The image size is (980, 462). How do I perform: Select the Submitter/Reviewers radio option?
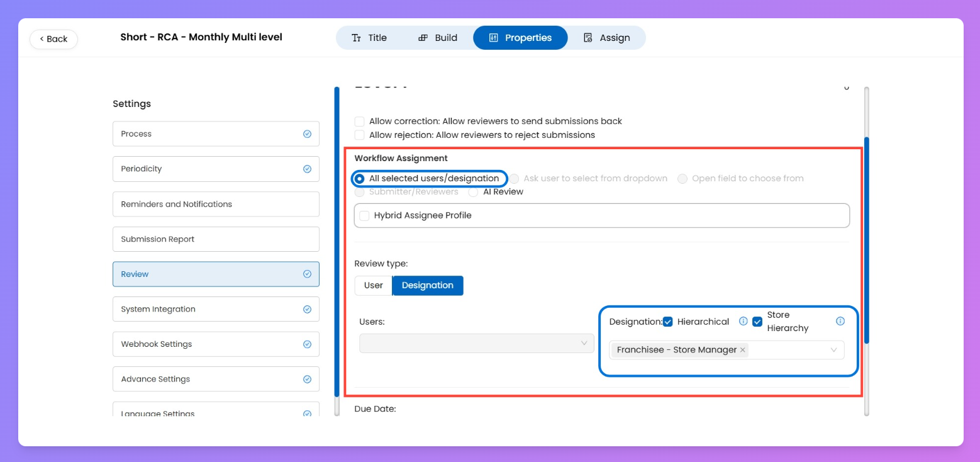tap(359, 192)
